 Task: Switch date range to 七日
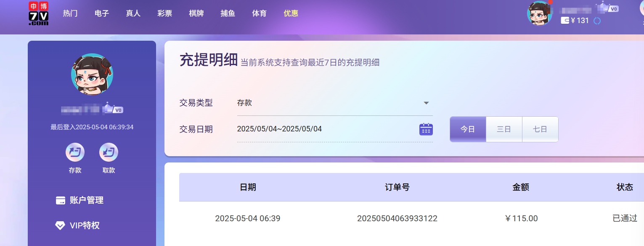540,129
